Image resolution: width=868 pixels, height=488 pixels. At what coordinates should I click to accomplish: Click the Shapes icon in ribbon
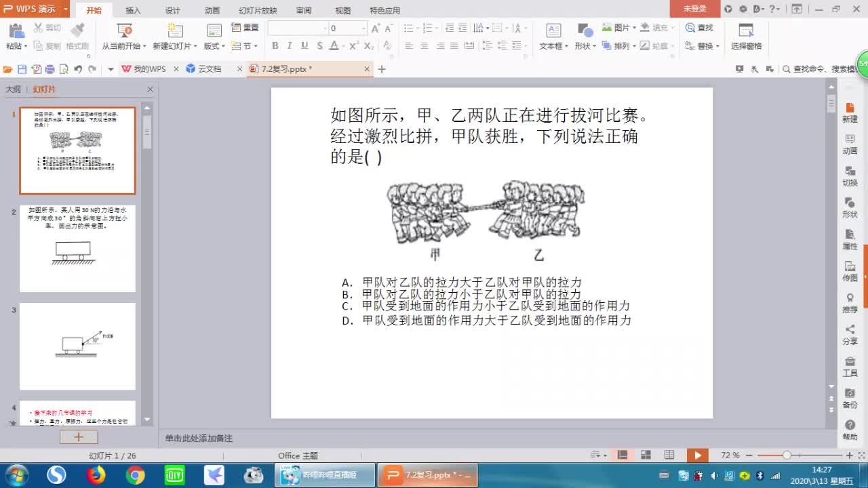pyautogui.click(x=585, y=30)
